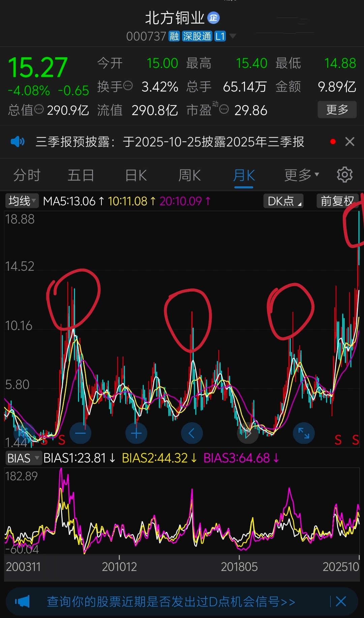364x618 pixels.
Task: Tap the MA10 11.08 value label
Action: [132, 201]
